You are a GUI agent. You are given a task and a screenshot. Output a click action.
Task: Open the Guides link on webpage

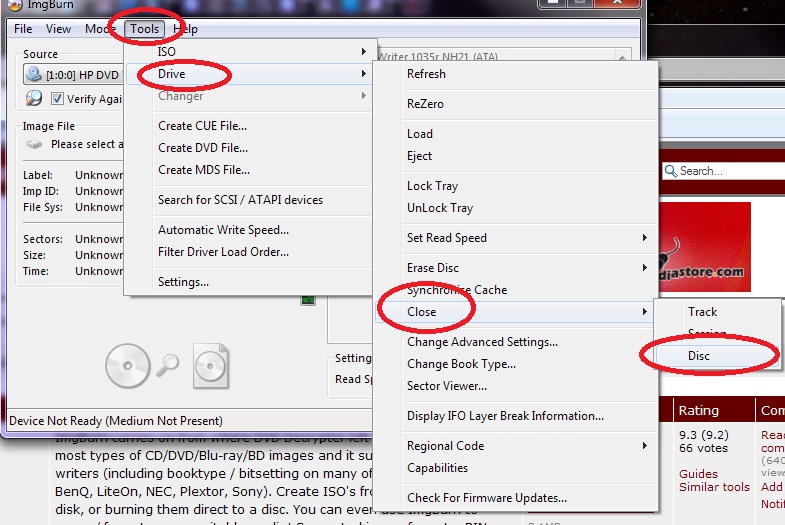click(x=698, y=473)
